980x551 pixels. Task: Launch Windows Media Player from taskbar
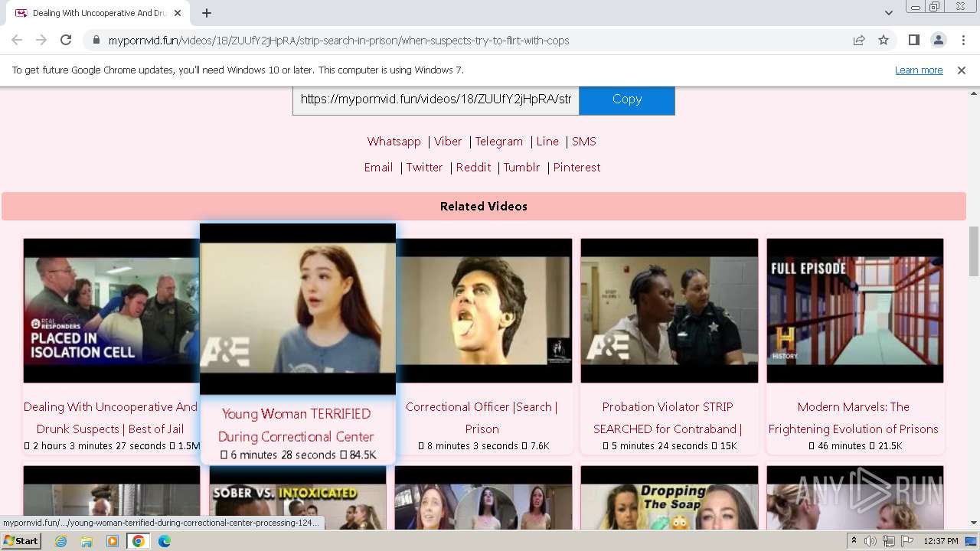(113, 541)
